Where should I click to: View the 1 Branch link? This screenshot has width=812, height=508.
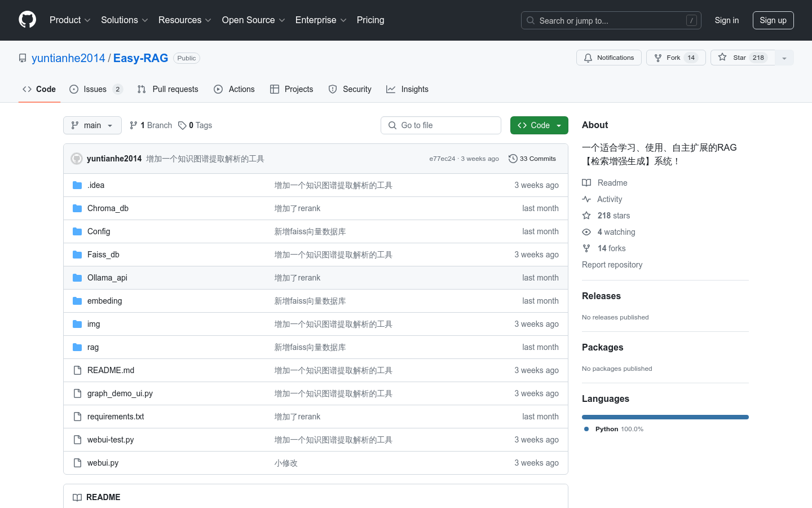pyautogui.click(x=151, y=125)
